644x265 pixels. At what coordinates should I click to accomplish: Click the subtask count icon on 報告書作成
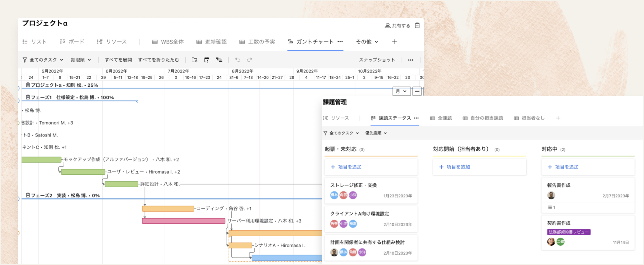pos(551,207)
